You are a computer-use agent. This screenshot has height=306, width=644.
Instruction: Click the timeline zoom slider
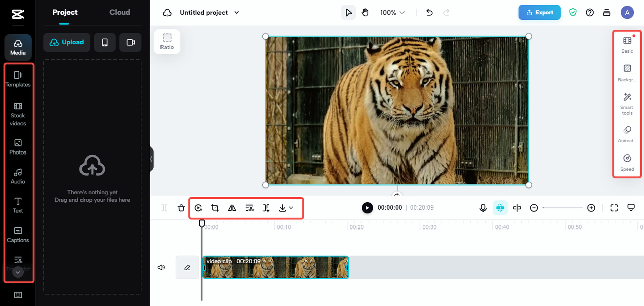pos(562,208)
